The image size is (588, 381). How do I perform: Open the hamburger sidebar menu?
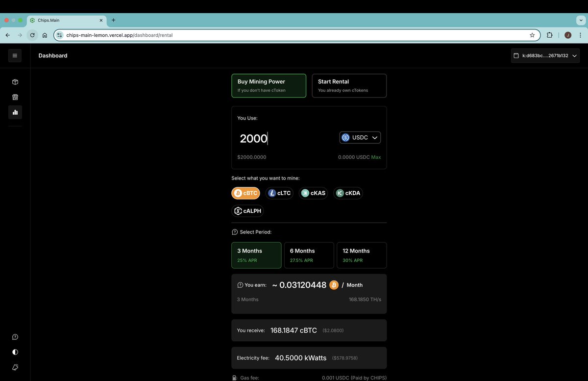point(15,55)
